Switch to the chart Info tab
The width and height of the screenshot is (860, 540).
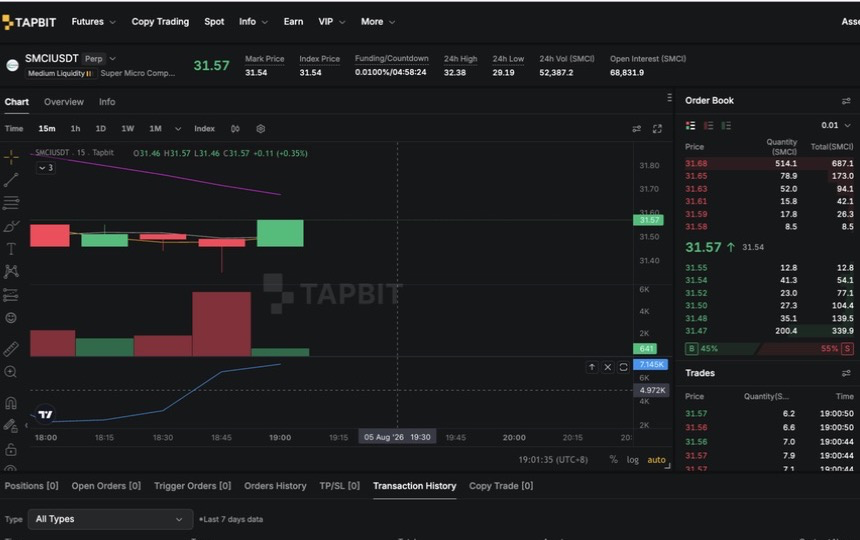tap(107, 102)
